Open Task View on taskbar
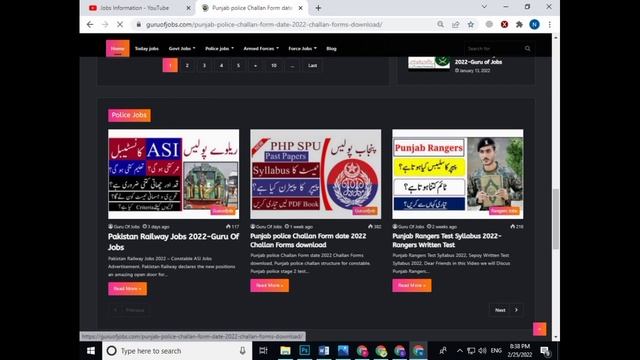 tap(263, 351)
